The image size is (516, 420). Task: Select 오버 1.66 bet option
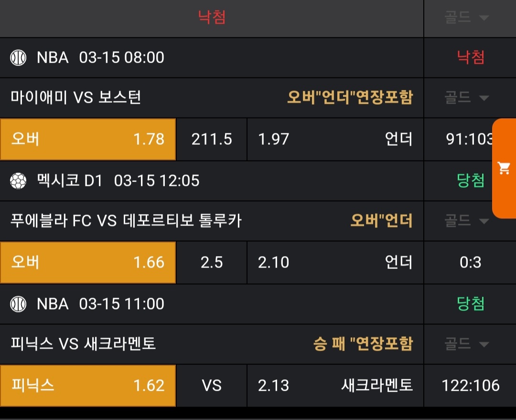pyautogui.click(x=88, y=262)
